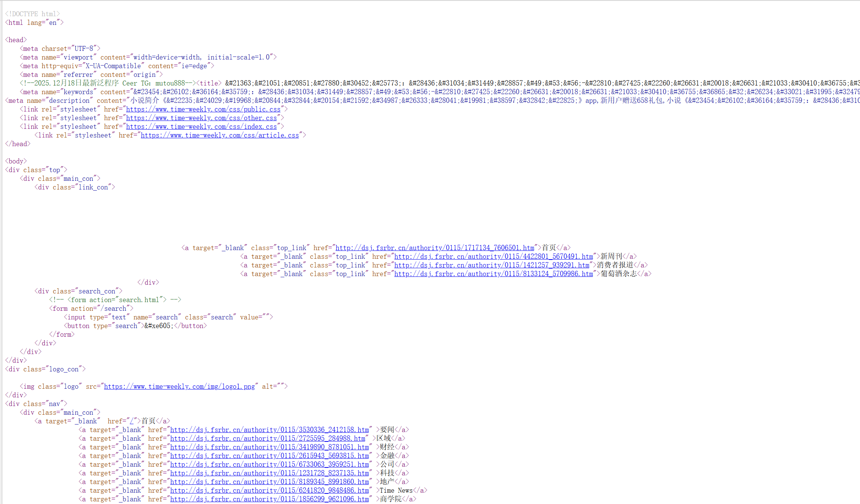Open the 3530336_2412158.htm link for 要闻
860x504 pixels.
[x=269, y=430]
